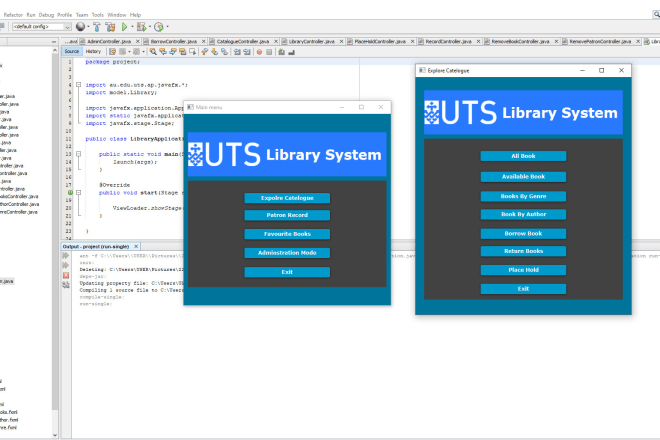Toggle Highlight Search icon in editor toolbar
This screenshot has height=440, width=660.
tap(183, 52)
